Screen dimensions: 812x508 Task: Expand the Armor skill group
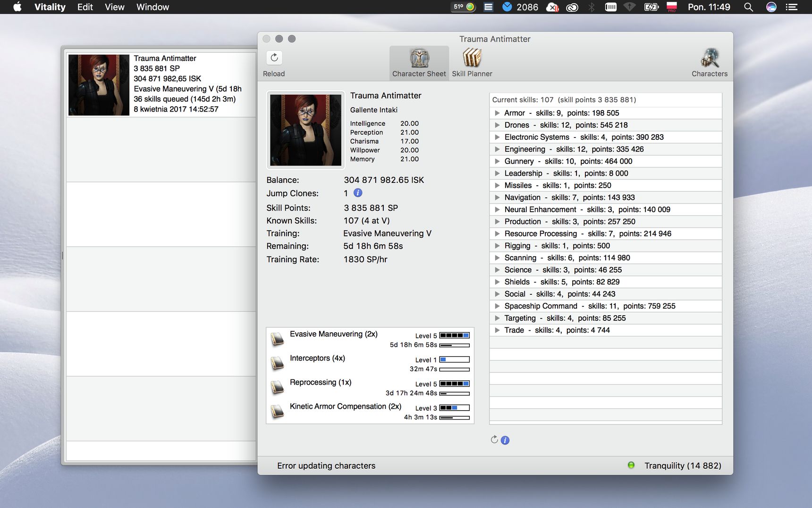(497, 113)
